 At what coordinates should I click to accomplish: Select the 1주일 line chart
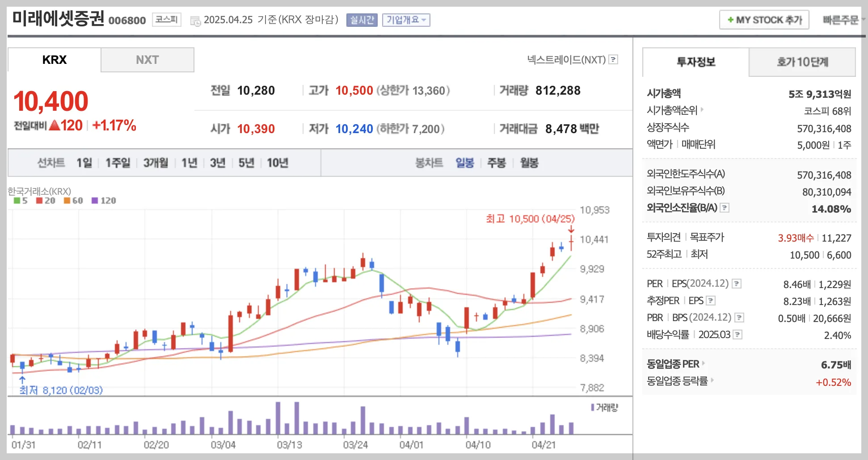[118, 163]
